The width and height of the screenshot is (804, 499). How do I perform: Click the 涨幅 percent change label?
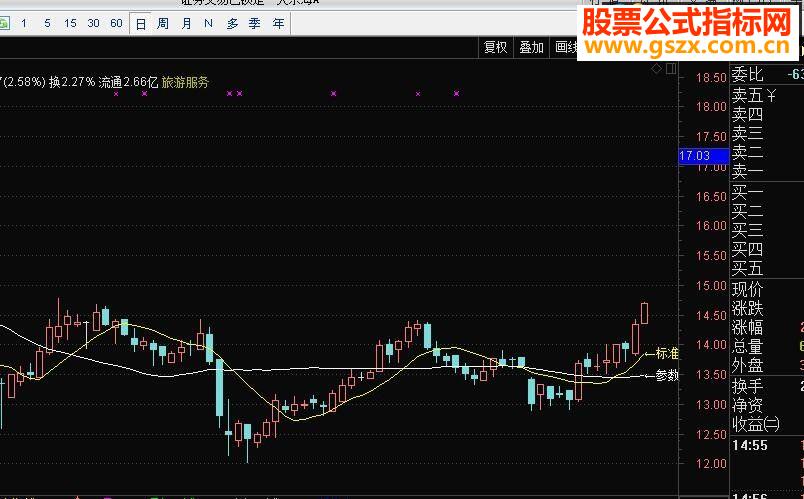click(748, 328)
